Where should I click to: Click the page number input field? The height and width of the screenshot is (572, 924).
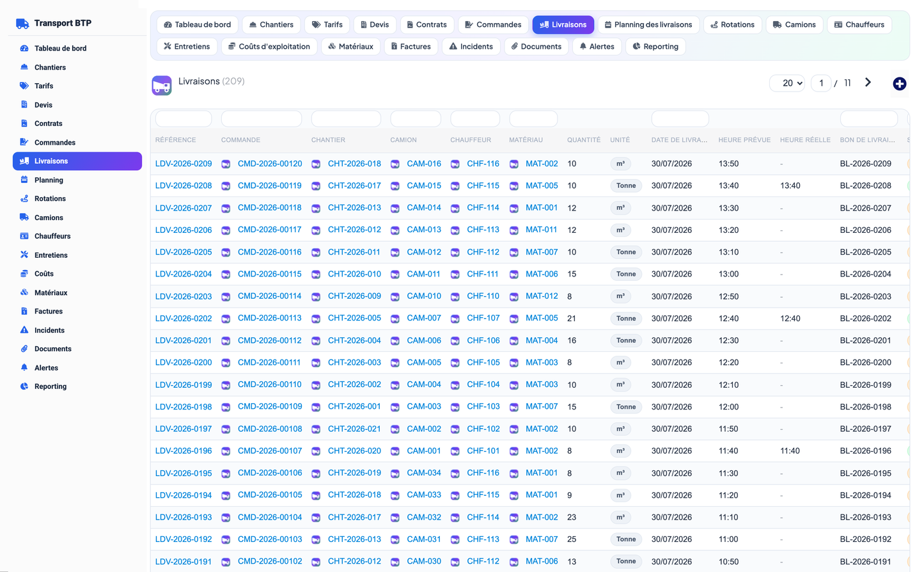click(x=821, y=83)
